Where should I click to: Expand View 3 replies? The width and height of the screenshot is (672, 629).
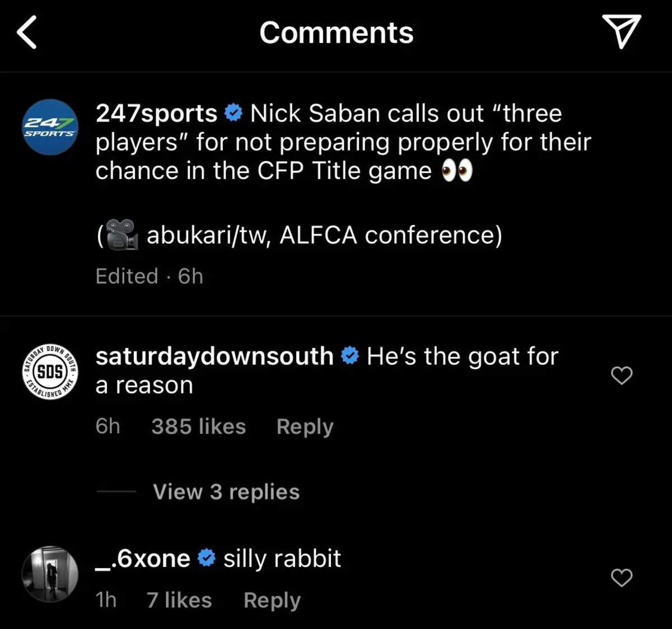pyautogui.click(x=226, y=492)
